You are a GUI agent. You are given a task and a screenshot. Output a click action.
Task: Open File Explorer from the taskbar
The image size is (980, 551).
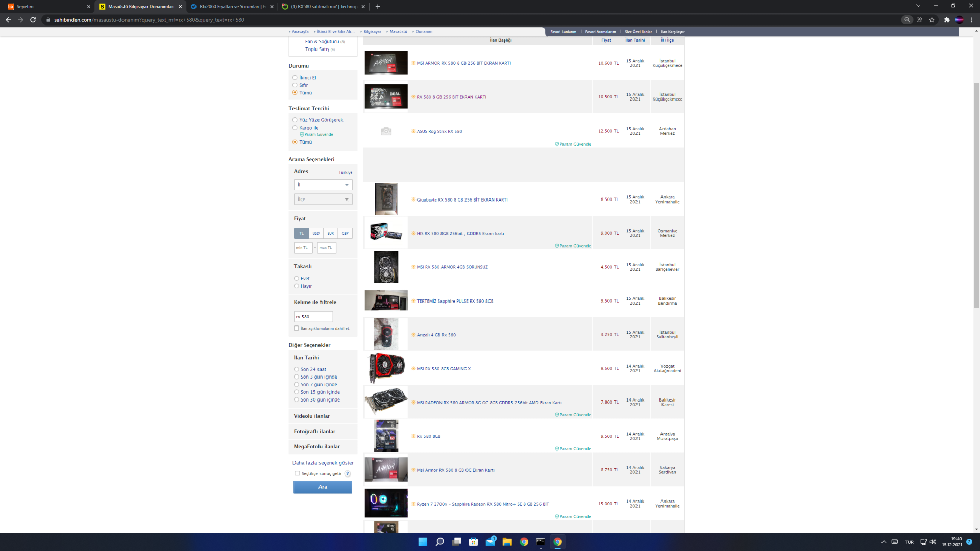[507, 542]
